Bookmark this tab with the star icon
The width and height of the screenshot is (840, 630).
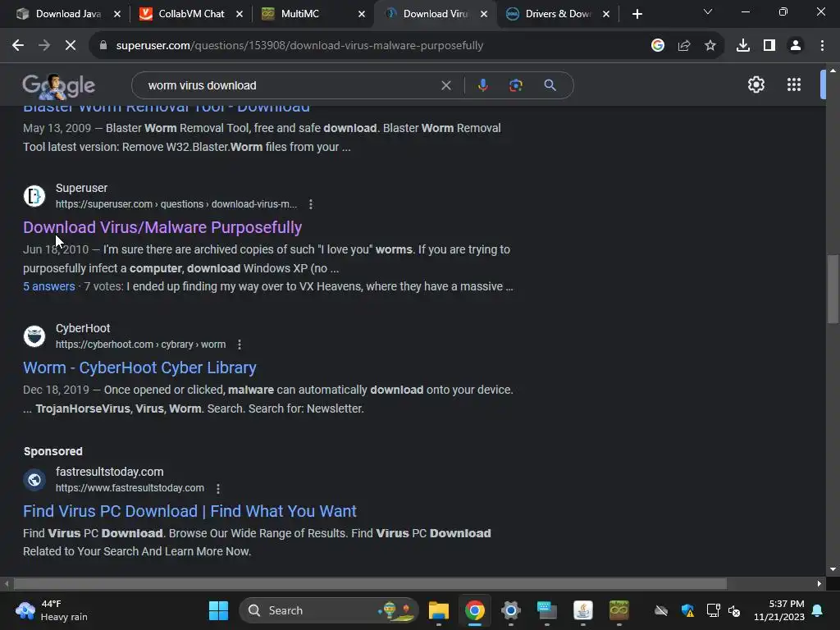click(x=710, y=46)
